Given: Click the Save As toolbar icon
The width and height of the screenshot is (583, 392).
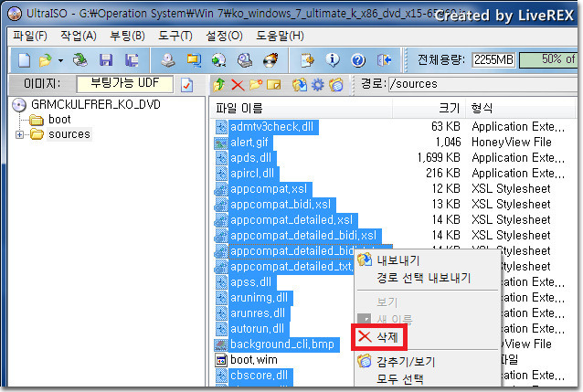Looking at the screenshot, I should pyautogui.click(x=132, y=60).
